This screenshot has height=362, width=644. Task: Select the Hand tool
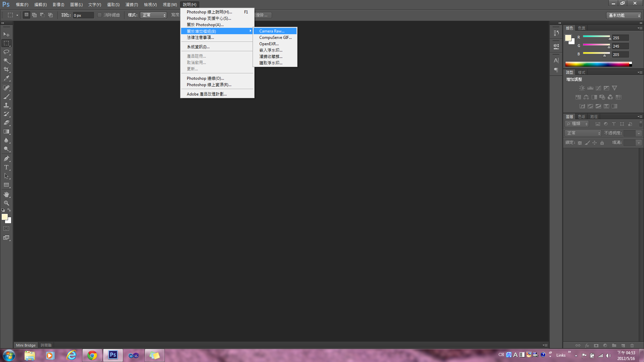click(6, 194)
